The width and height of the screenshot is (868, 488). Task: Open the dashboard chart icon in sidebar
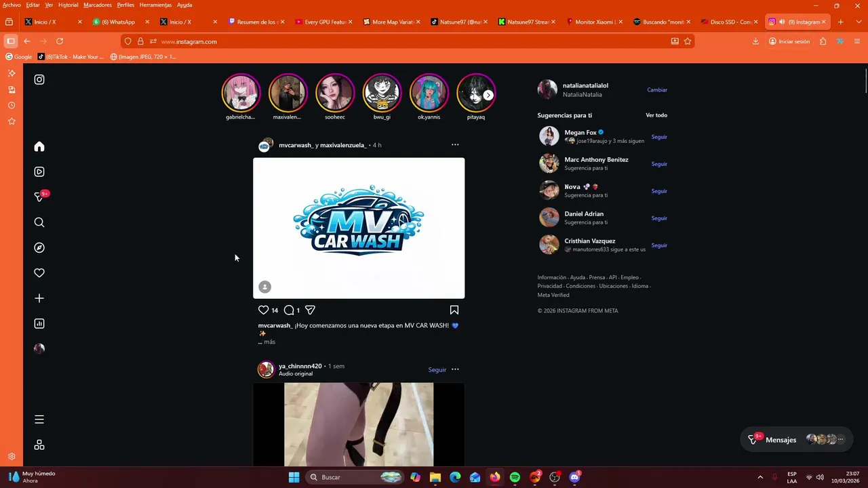click(39, 324)
